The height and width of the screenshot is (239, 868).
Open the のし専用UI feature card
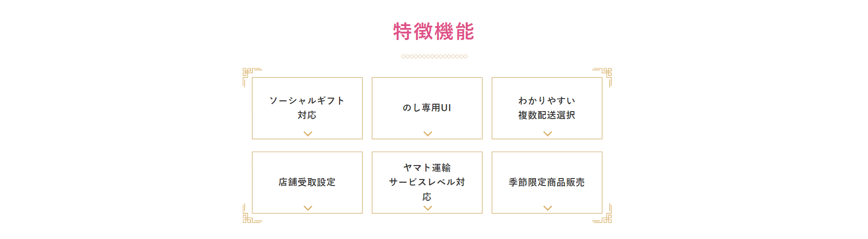427,108
